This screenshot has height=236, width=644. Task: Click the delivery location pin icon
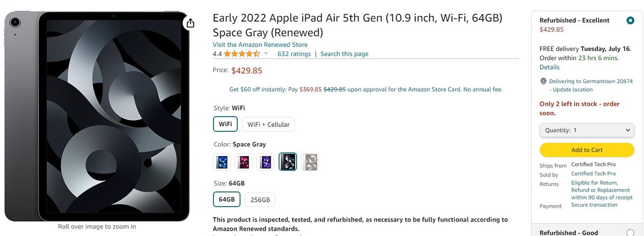click(543, 82)
